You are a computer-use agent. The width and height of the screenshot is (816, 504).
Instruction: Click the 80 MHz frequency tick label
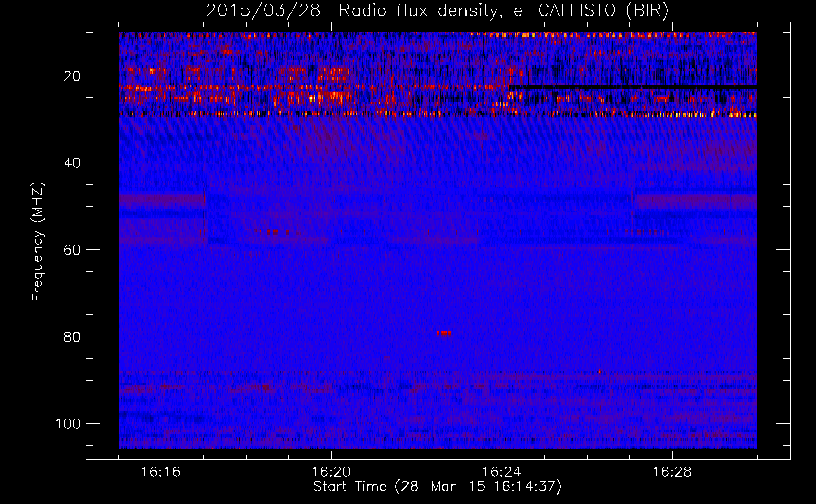click(x=72, y=337)
